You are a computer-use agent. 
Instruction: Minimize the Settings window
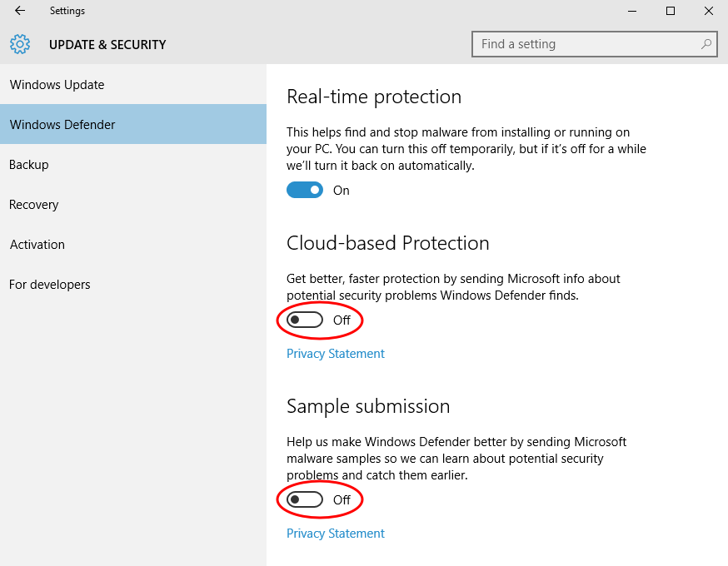(632, 11)
